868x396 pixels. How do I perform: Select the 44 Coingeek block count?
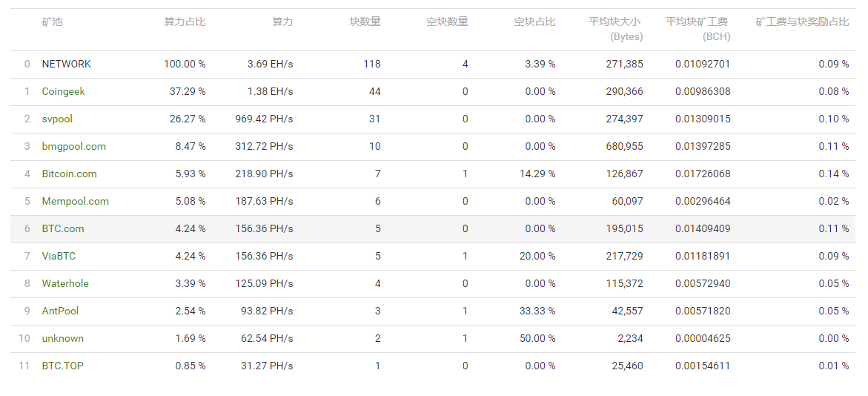coord(375,91)
